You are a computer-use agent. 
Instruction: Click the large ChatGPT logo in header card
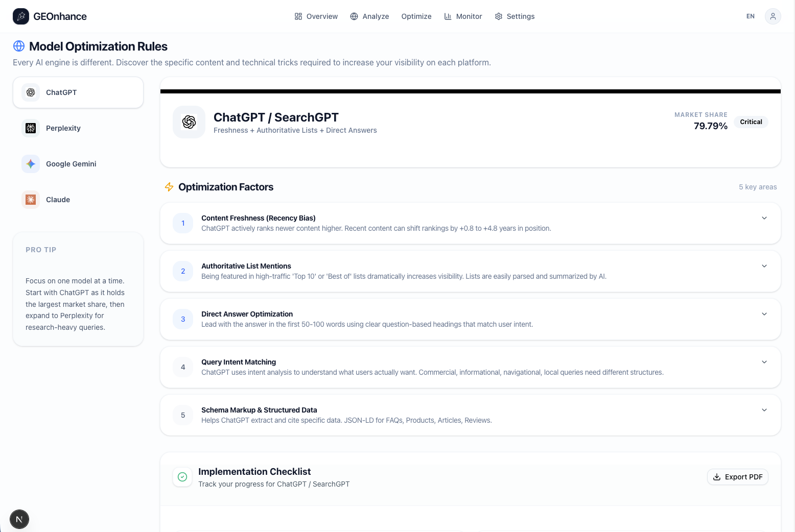189,122
